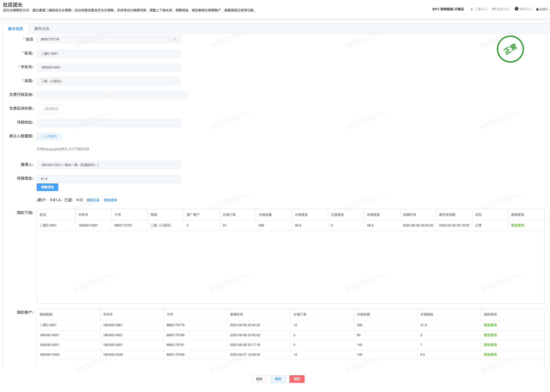Open the 提现记录 link
This screenshot has width=550, height=392.
(x=93, y=200)
